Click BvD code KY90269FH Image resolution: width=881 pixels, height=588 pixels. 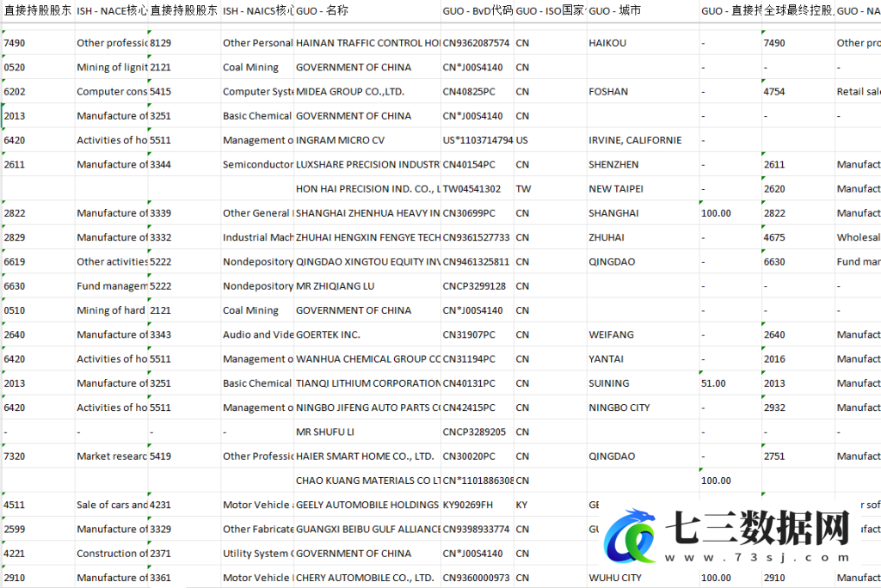click(x=477, y=505)
